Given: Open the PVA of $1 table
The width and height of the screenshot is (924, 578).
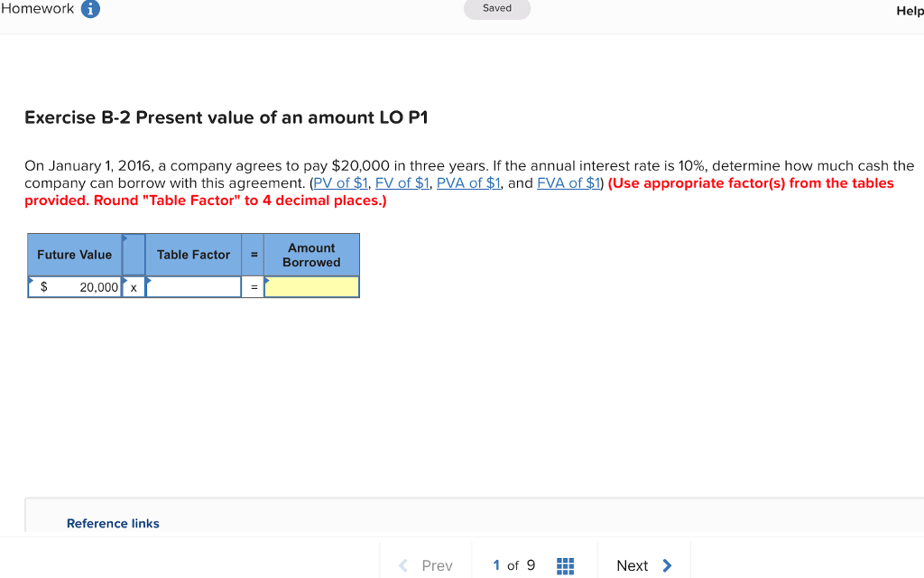Looking at the screenshot, I should [x=468, y=182].
